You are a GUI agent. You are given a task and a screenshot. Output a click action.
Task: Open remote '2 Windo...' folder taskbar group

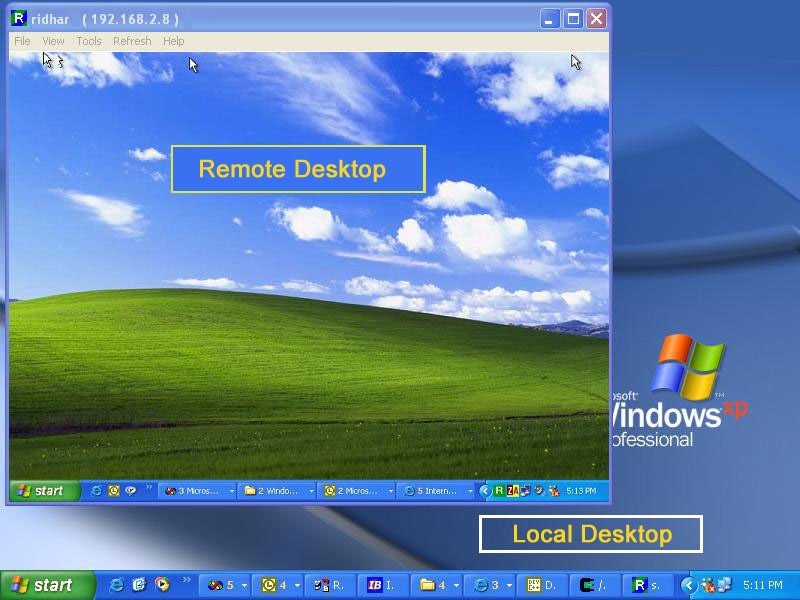coord(276,491)
